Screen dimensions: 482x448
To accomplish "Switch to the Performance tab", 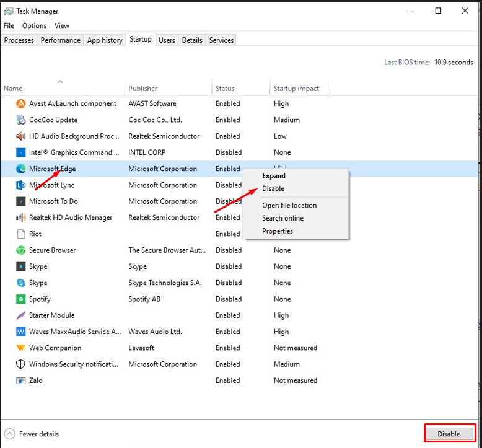I will click(60, 40).
